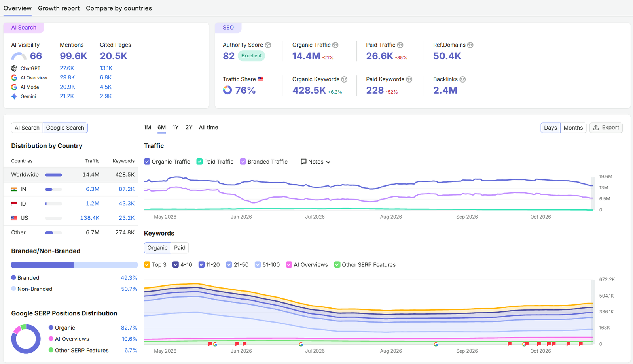Toggle the Top 3 keywords checkbox
The width and height of the screenshot is (633, 364).
pyautogui.click(x=147, y=265)
